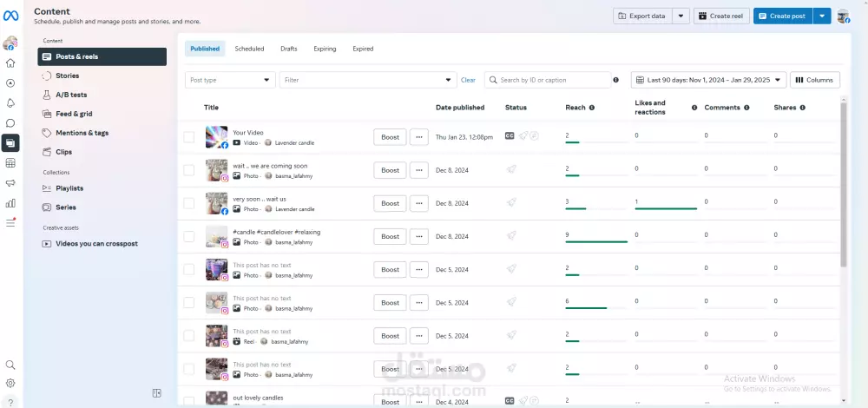Open the Planner calendar grid icon

[10, 163]
